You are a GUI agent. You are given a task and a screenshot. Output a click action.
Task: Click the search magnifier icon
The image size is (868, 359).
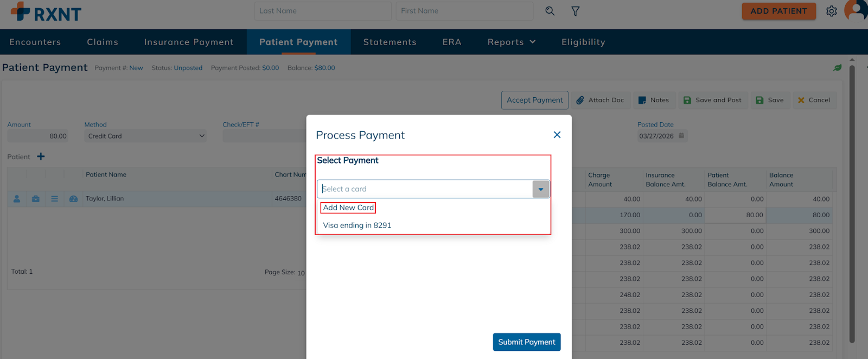550,11
